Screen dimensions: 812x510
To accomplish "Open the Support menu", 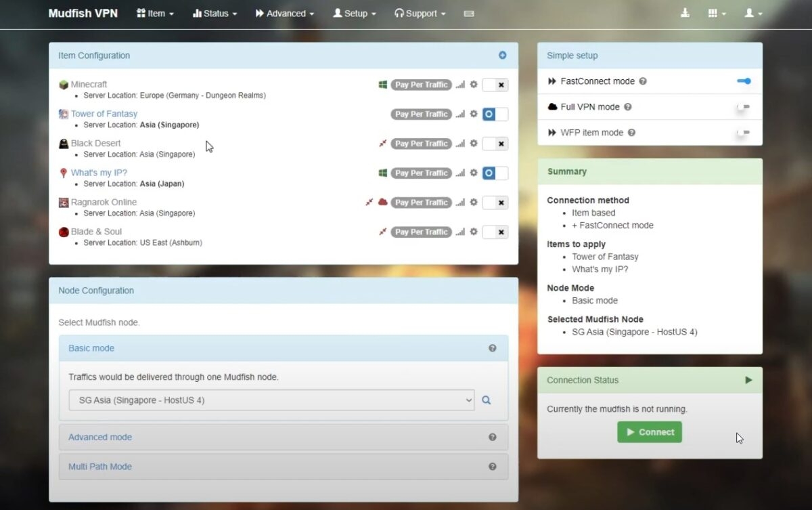I will pyautogui.click(x=420, y=14).
